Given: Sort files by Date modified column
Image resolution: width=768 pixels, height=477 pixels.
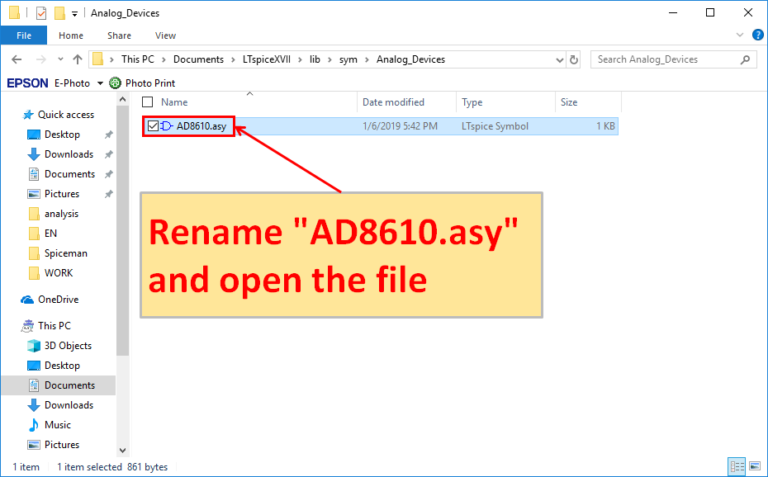Looking at the screenshot, I should click(393, 102).
